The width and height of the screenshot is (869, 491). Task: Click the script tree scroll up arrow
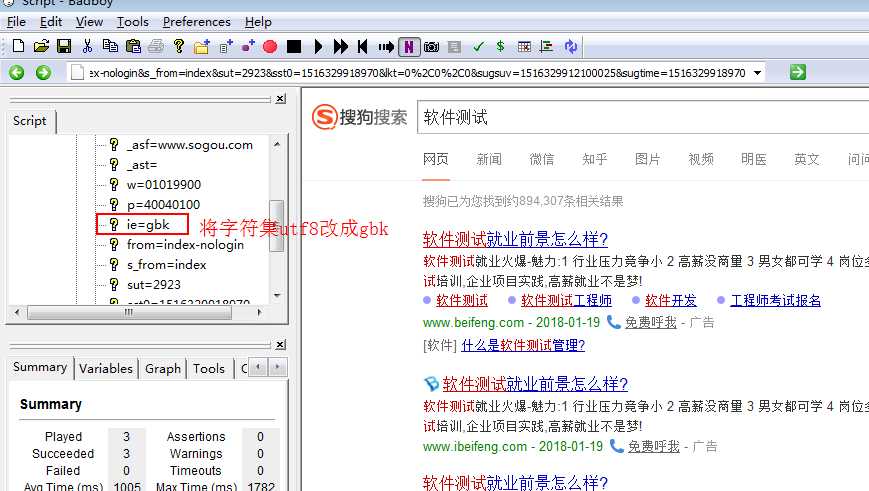tap(277, 144)
